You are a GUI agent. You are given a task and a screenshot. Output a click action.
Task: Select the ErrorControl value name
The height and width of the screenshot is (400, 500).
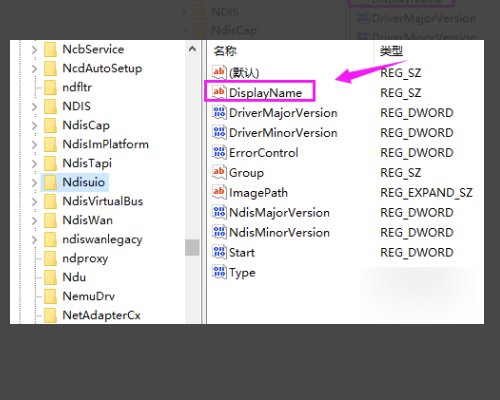(263, 152)
